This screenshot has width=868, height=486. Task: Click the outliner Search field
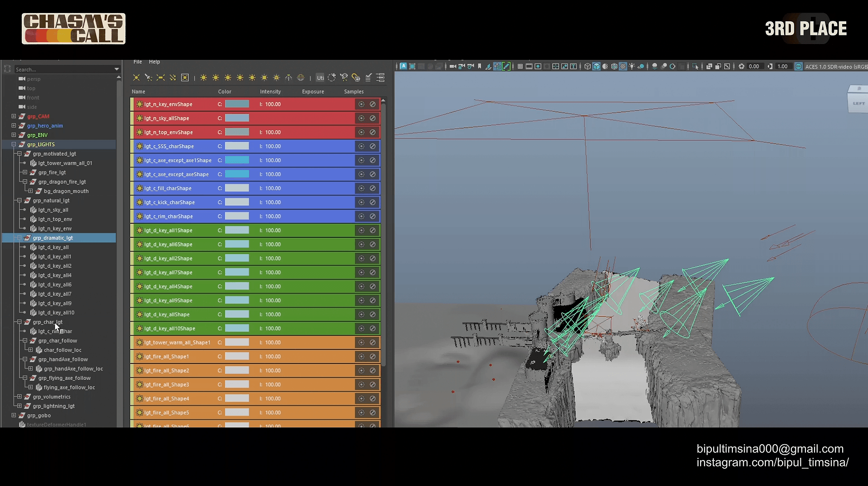click(64, 69)
